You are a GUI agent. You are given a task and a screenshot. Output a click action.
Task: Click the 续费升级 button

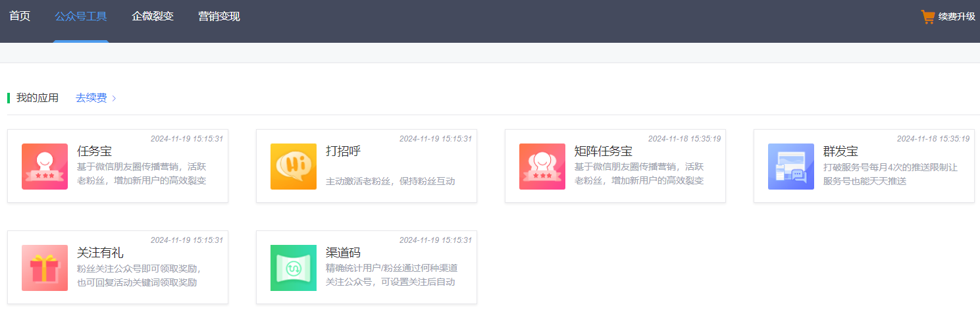click(956, 16)
